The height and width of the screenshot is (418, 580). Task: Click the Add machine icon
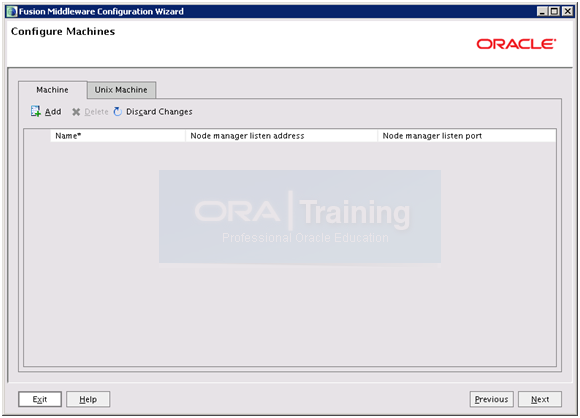[x=36, y=111]
